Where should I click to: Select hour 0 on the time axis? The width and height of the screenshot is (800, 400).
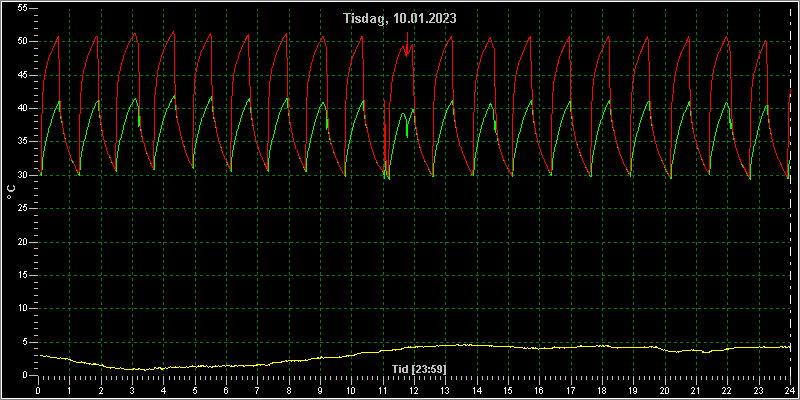tap(38, 391)
